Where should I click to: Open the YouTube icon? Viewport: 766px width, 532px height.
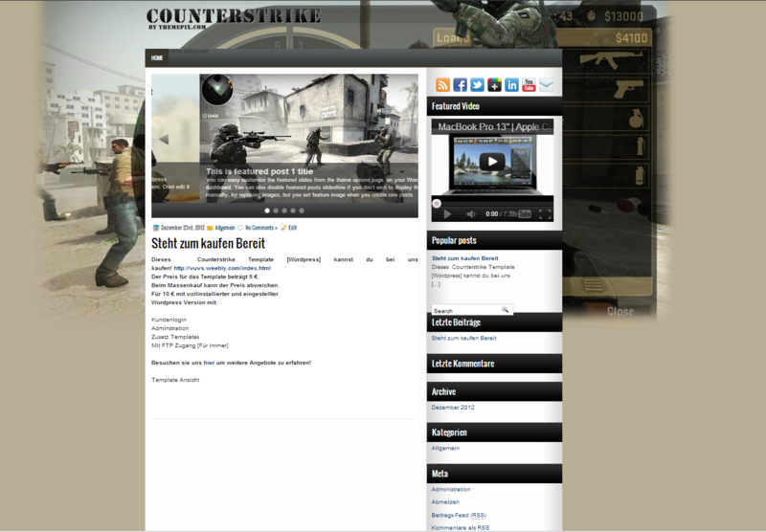[529, 85]
